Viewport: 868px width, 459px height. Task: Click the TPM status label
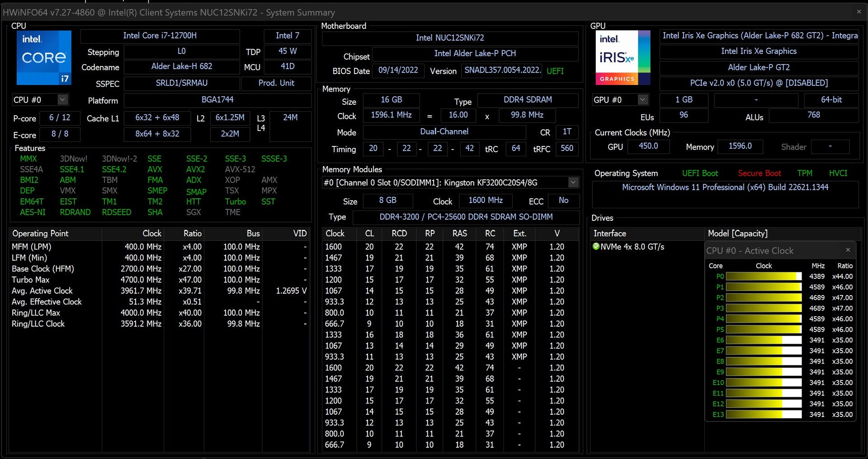tap(805, 173)
